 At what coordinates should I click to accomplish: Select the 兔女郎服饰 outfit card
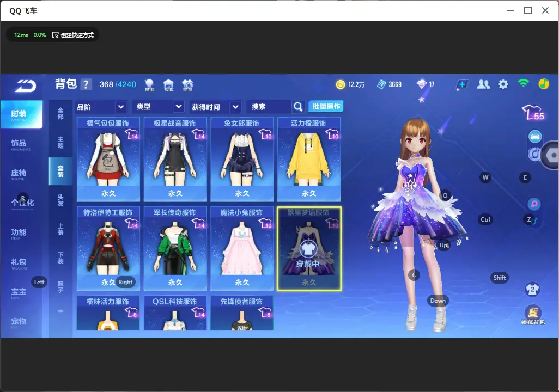coord(242,160)
